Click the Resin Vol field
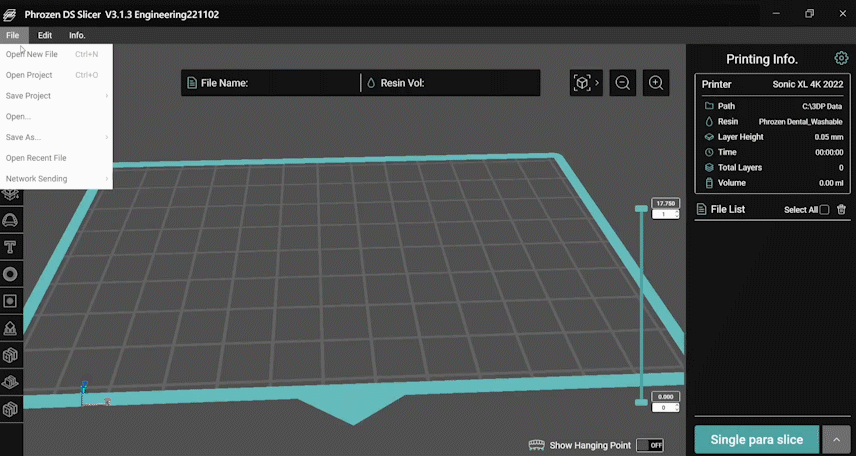The image size is (856, 456). coord(451,83)
